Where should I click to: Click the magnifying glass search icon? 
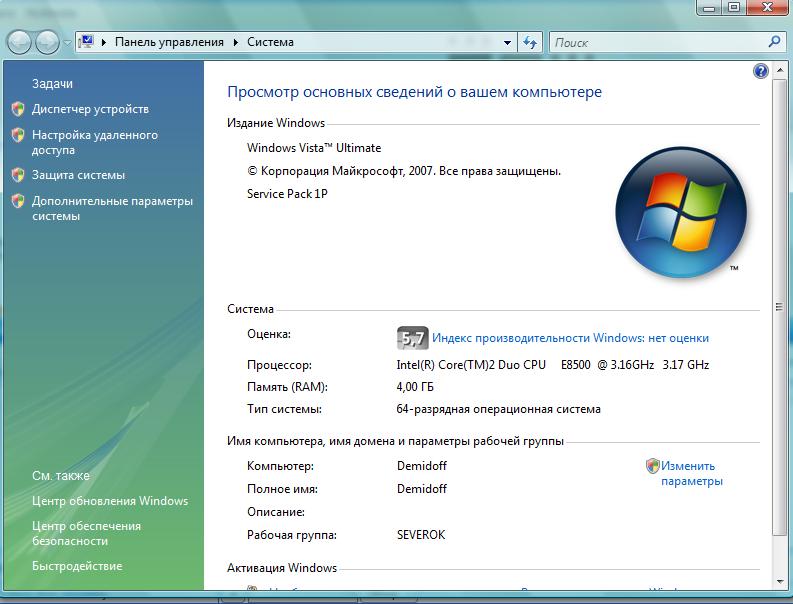(774, 42)
